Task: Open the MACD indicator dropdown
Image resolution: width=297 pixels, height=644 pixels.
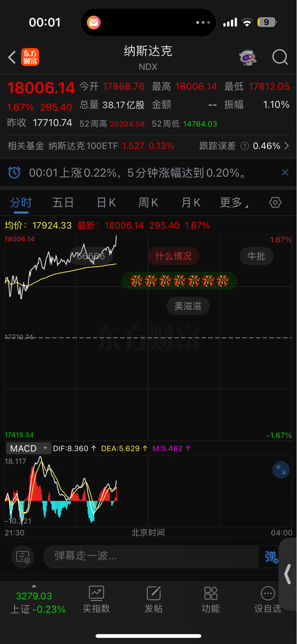Action: [29, 448]
